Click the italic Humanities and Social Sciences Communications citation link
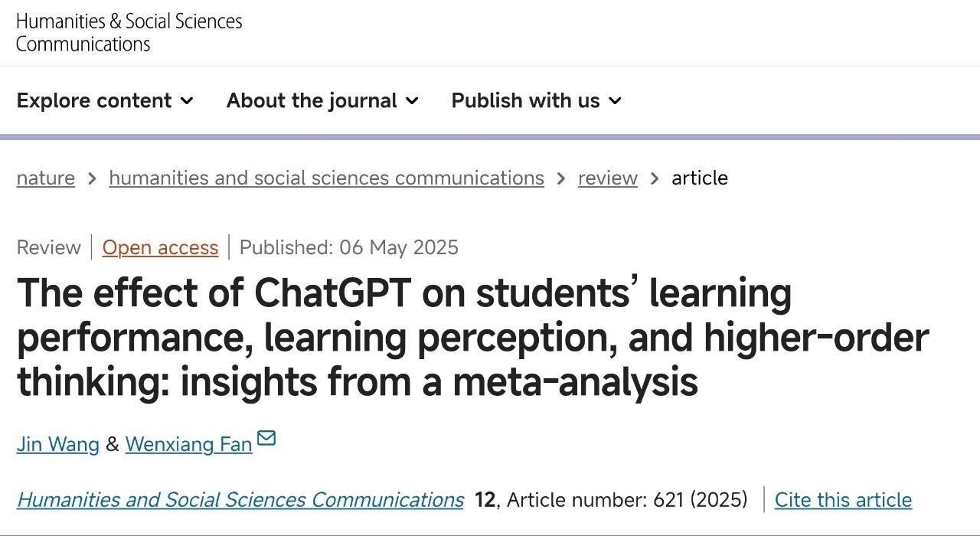The width and height of the screenshot is (980, 536). [x=240, y=500]
